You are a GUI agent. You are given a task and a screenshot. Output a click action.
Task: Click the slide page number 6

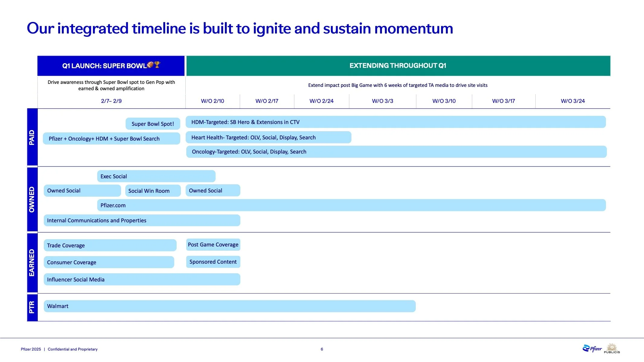(322, 349)
